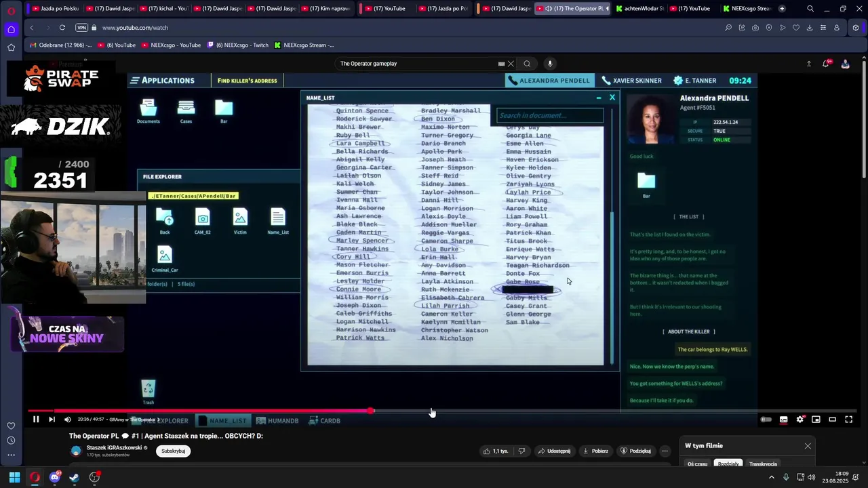Open 'NEEXcsgo Stream' bookmark
868x488 pixels.
click(x=304, y=45)
